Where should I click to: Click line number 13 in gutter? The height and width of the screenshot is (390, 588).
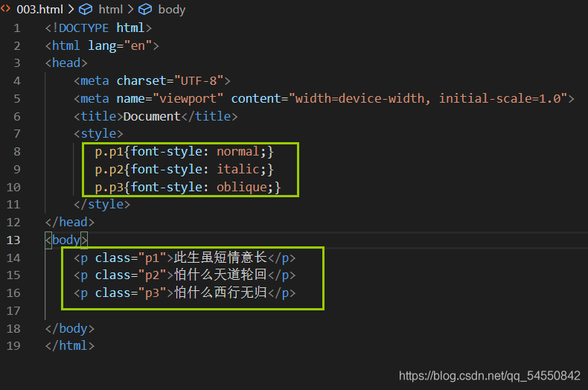click(x=13, y=240)
